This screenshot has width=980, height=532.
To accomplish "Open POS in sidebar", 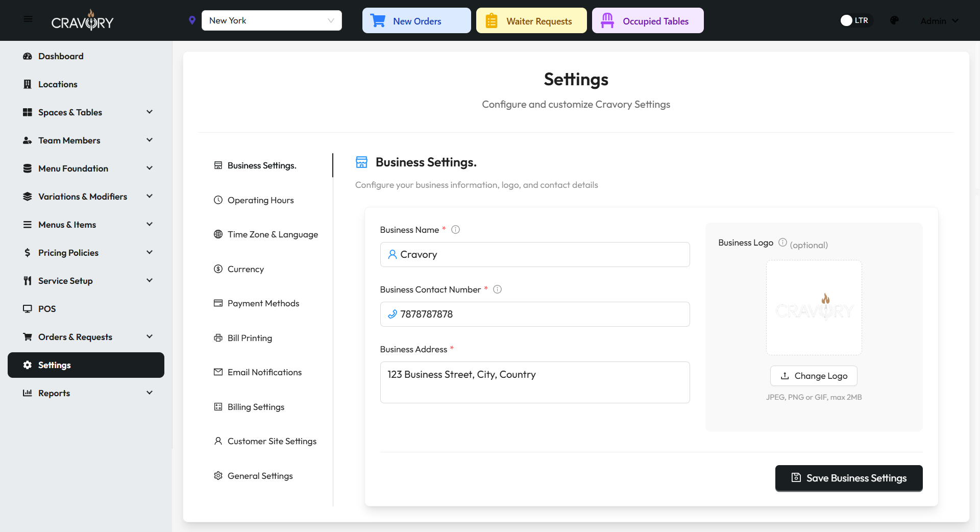I will coord(86,309).
